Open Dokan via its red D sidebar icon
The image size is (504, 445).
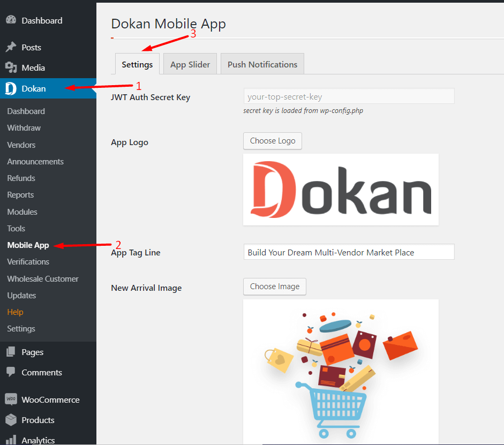tap(10, 88)
